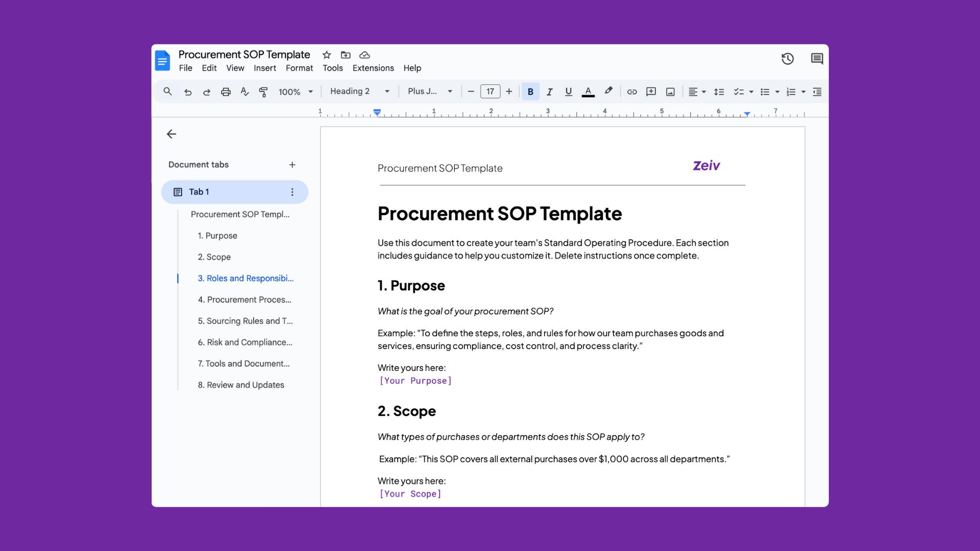Viewport: 980px width, 551px height.
Task: Toggle bold formatting
Action: pos(530,91)
